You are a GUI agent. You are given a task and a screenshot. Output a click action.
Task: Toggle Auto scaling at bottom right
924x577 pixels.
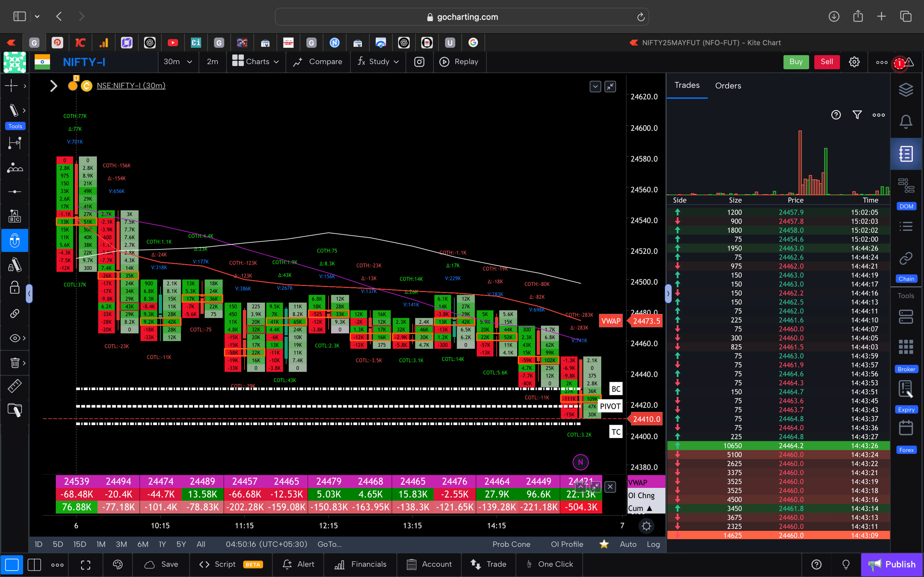(628, 544)
